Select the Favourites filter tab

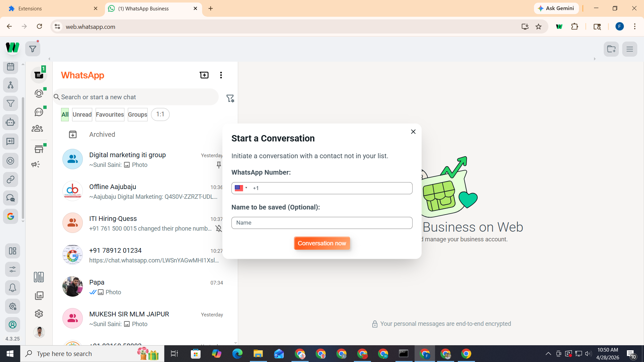coord(110,115)
